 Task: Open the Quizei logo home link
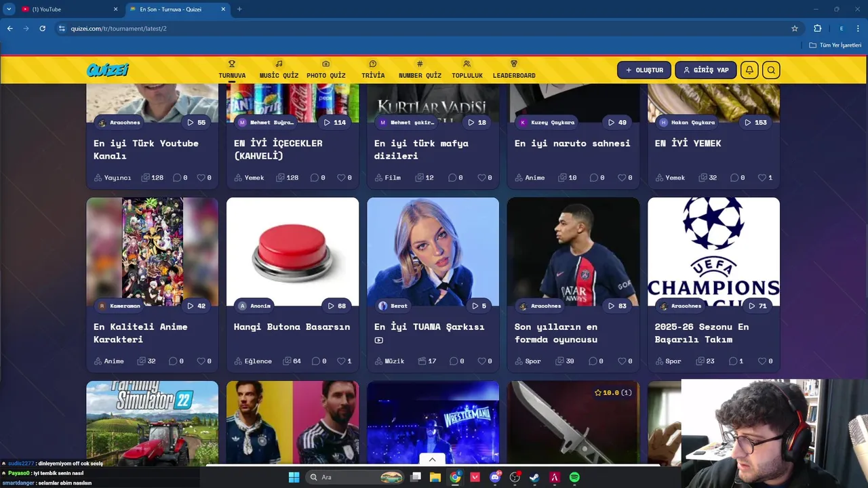(107, 70)
